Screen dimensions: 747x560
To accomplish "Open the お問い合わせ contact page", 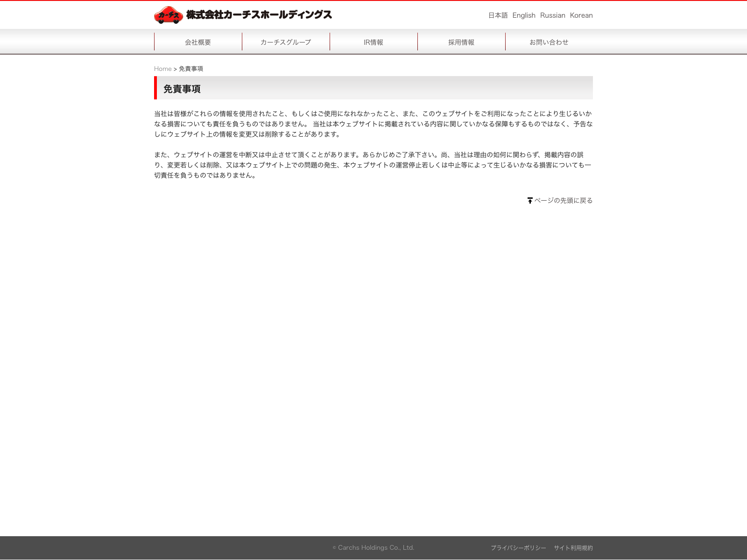I will point(549,42).
